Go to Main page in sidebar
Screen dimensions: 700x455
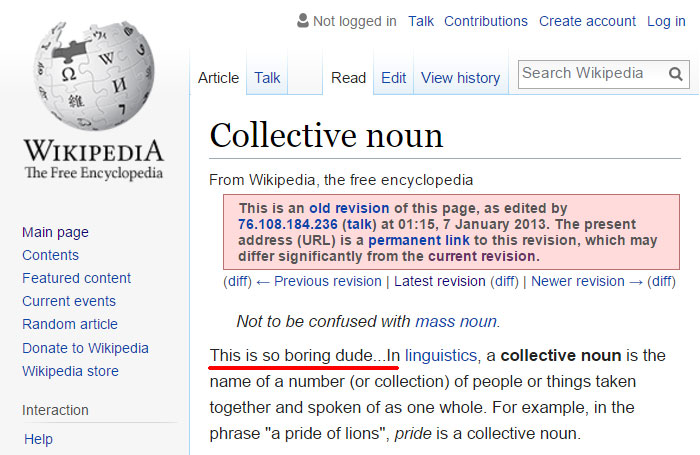55,232
